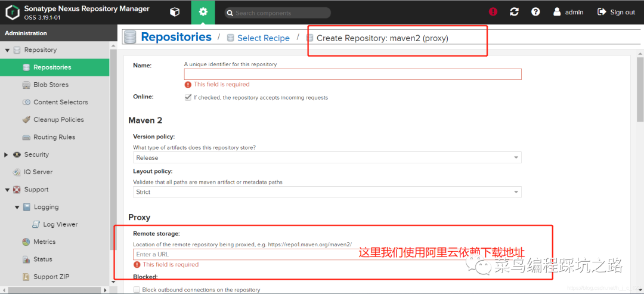
Task: Click the Metrics pie chart icon
Action: pos(26,242)
